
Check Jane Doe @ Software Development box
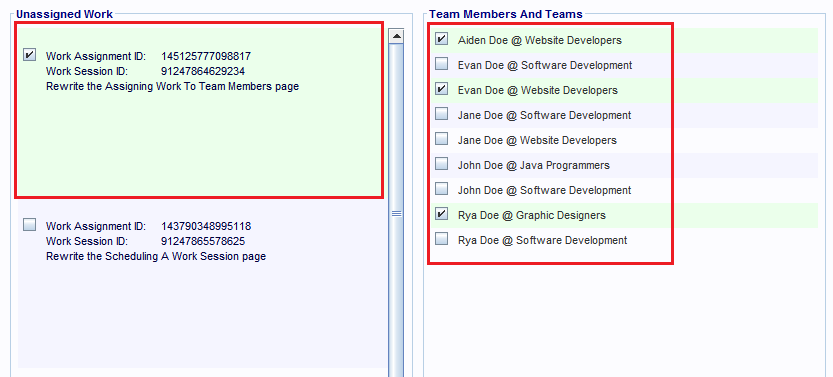tap(441, 114)
